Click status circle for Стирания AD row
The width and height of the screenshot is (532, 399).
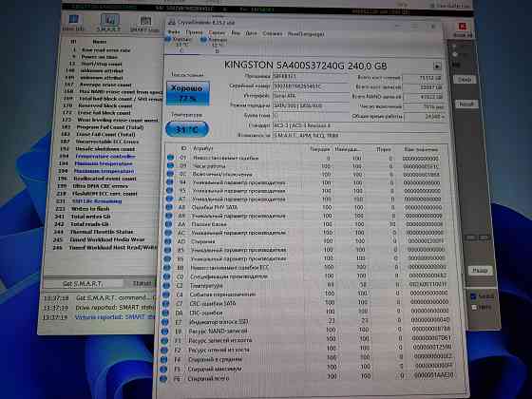[168, 241]
